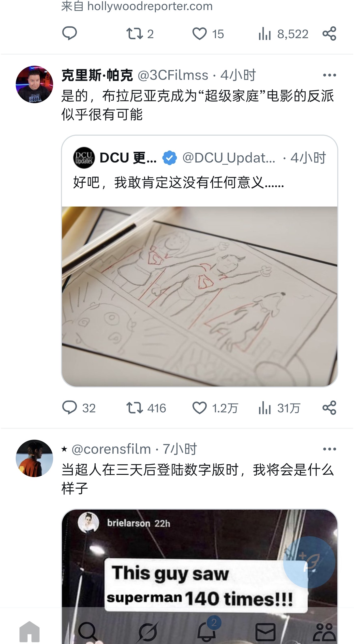This screenshot has height=644, width=354.
Task: View analytics showing 31万 views
Action: [x=265, y=408]
